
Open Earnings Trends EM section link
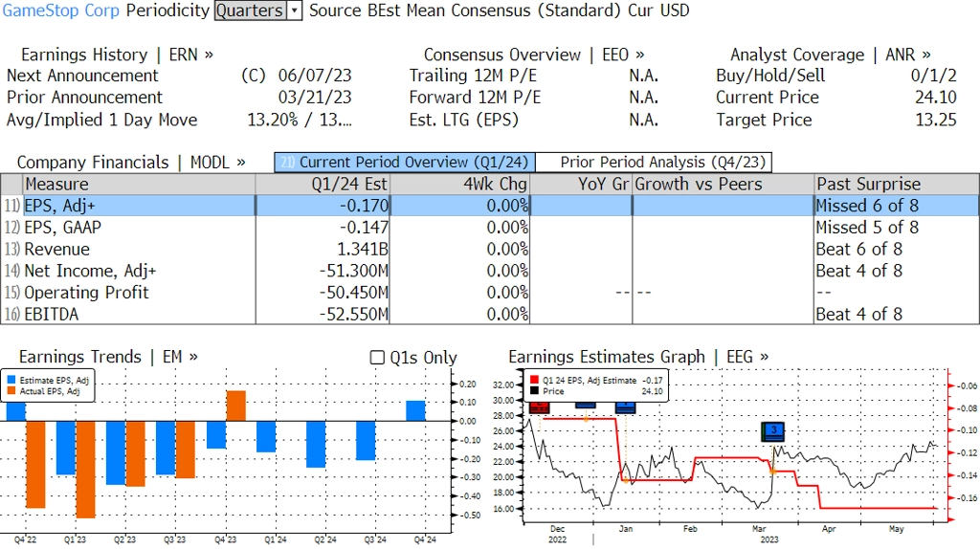(x=109, y=357)
